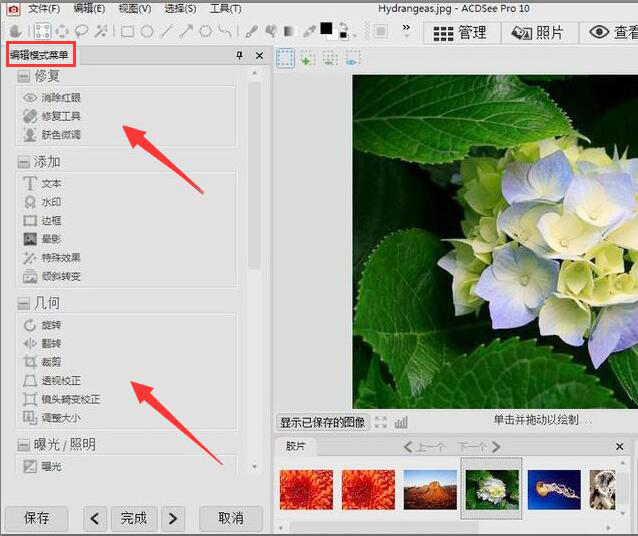Open the 调整大小 resize tool

point(52,418)
